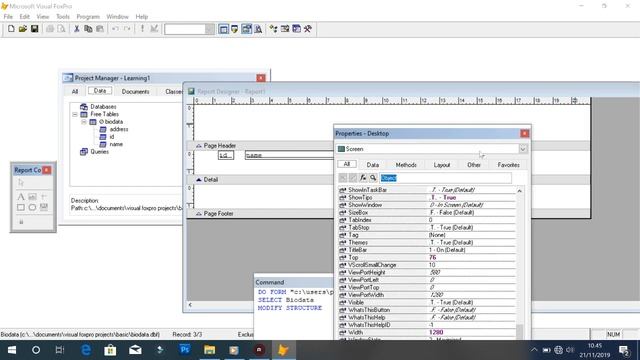
Task: Collapse the Page Header band arrow
Action: (199, 146)
